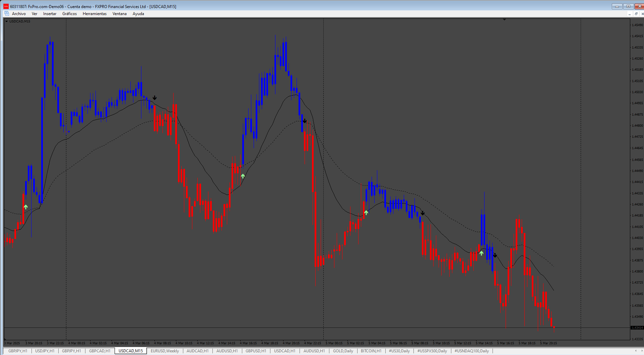Image resolution: width=644 pixels, height=355 pixels.
Task: Open the Ayuda menu
Action: point(138,14)
